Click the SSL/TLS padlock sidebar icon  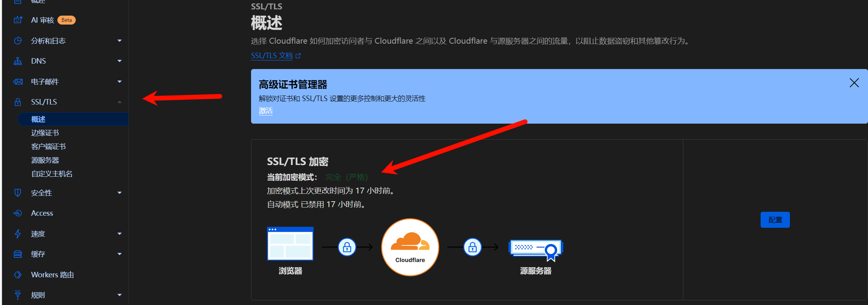(x=18, y=102)
